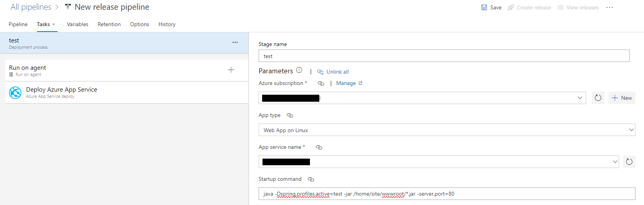Expand the App service name dropdown
This screenshot has width=644, height=205.
[615, 162]
